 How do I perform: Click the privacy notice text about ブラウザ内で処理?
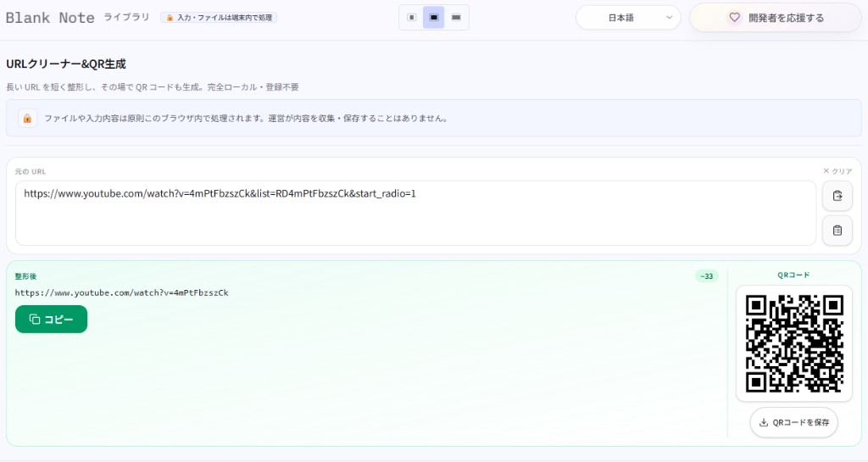[247, 119]
